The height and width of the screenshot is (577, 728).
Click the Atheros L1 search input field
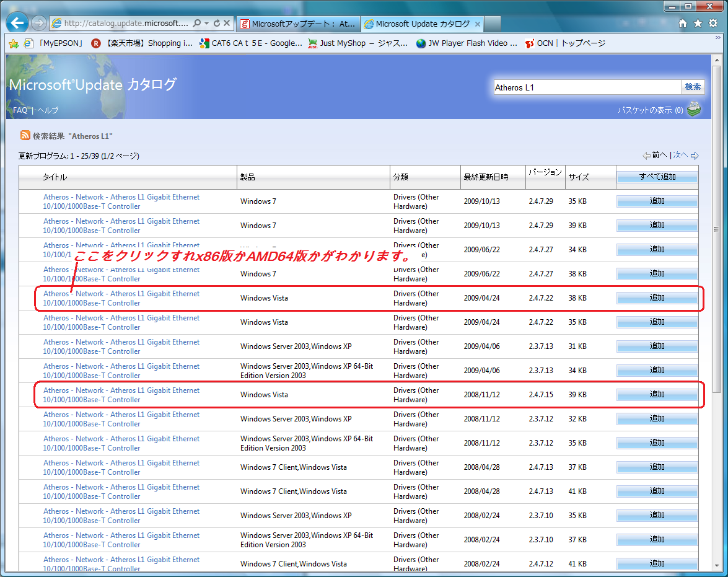tap(587, 87)
